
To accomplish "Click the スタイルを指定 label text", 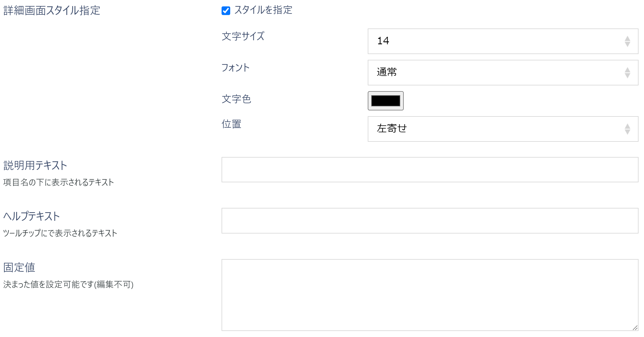I will pos(263,11).
